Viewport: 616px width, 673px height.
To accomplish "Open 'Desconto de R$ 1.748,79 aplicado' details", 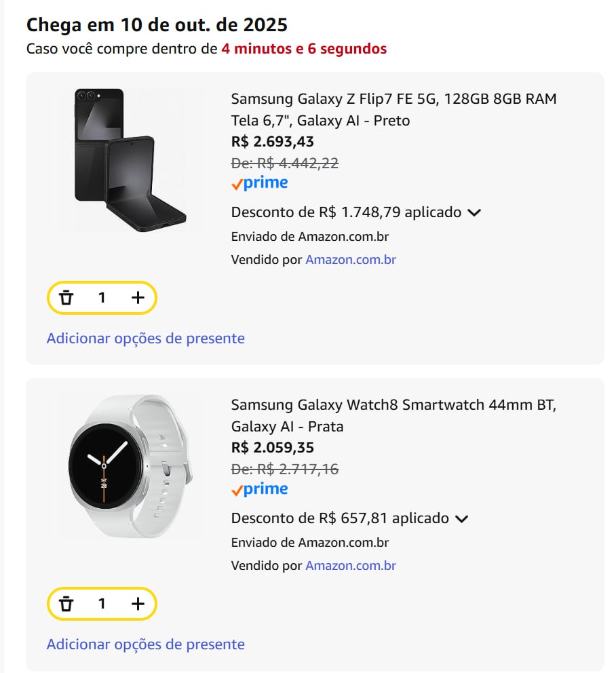I will coord(346,212).
